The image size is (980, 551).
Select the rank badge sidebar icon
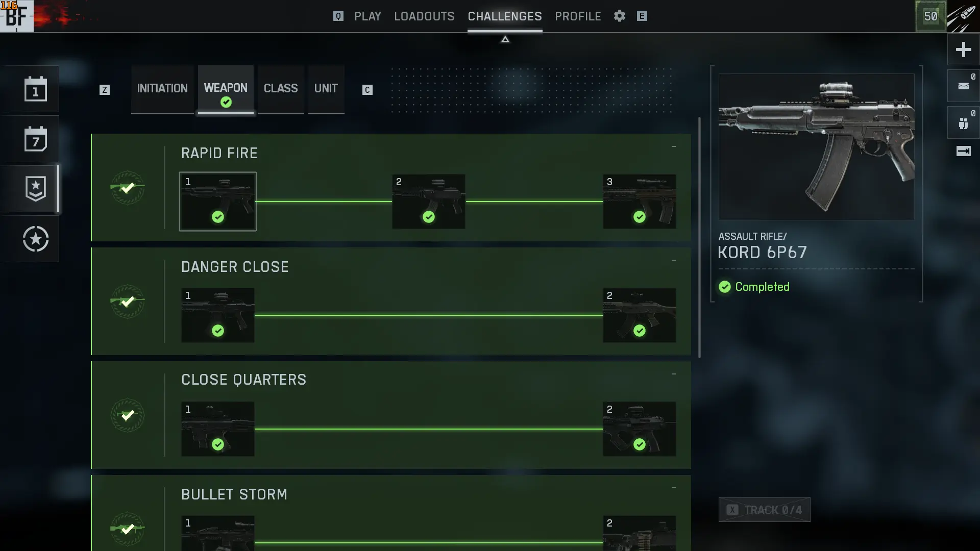[35, 189]
